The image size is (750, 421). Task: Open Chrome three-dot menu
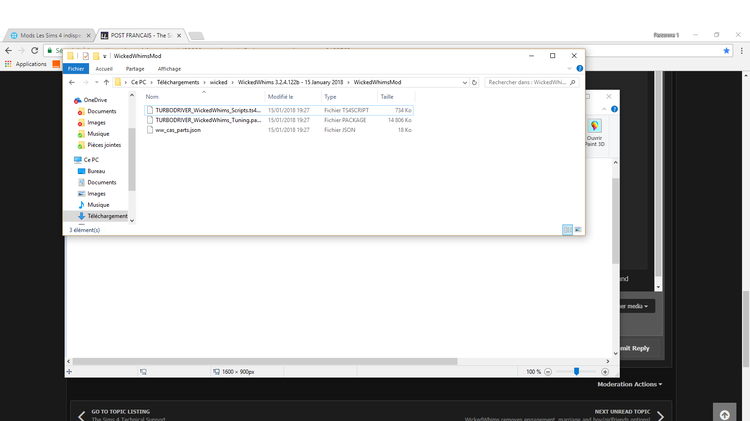[741, 50]
